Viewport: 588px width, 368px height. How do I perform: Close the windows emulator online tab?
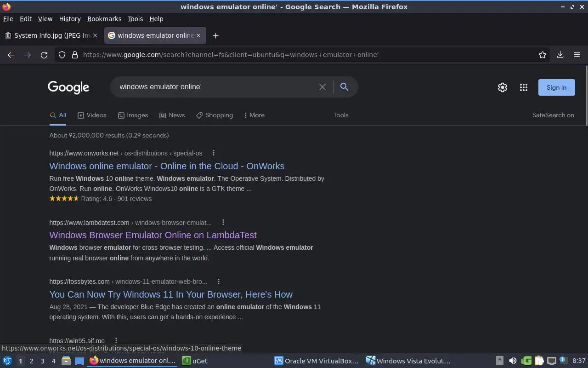pyautogui.click(x=198, y=35)
